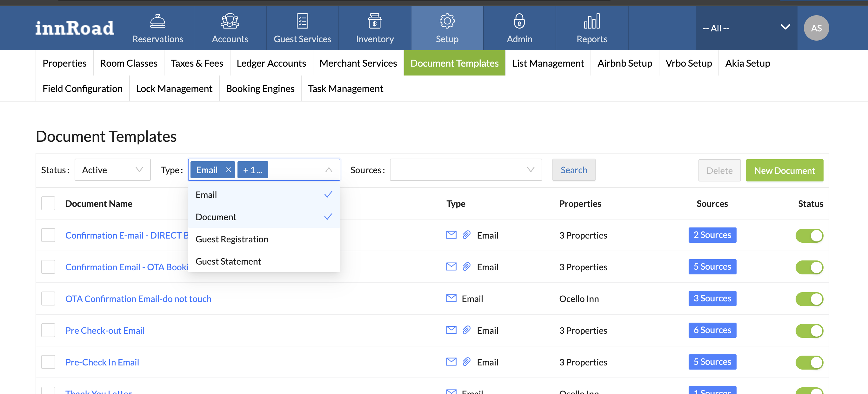The width and height of the screenshot is (868, 394).
Task: Click the Admin padlock icon
Action: point(519,21)
